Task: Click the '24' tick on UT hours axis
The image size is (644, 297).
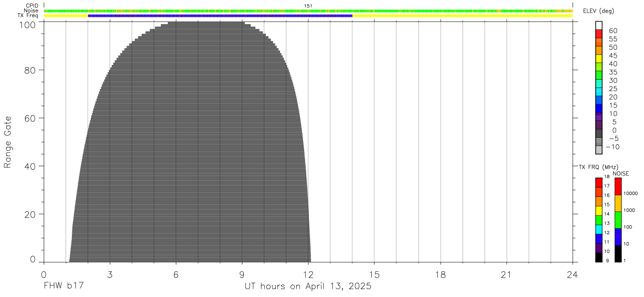Action: (x=572, y=274)
